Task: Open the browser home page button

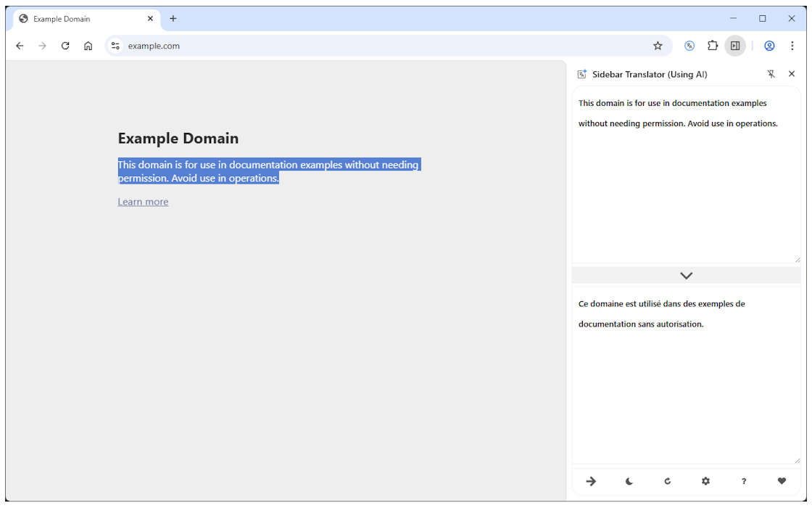Action: coord(88,46)
